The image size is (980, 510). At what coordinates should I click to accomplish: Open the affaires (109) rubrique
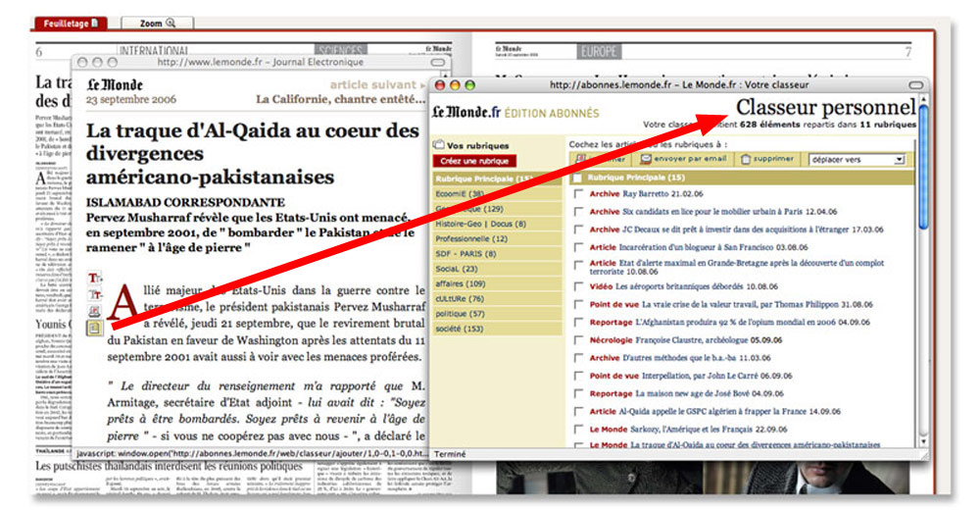[497, 284]
